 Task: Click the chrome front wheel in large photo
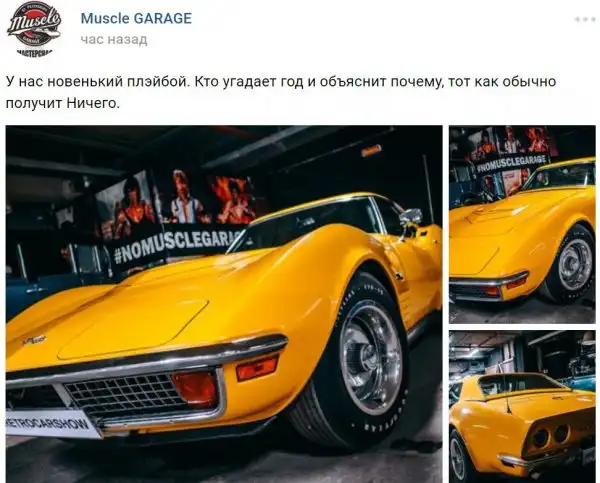click(370, 357)
